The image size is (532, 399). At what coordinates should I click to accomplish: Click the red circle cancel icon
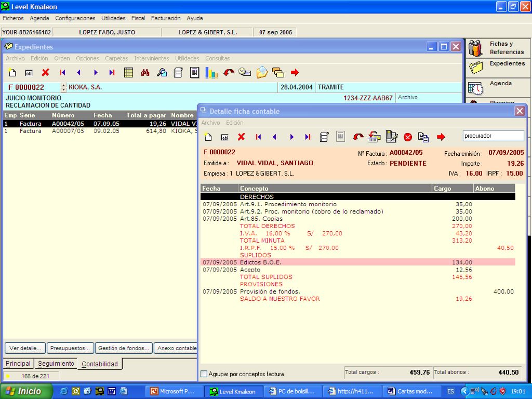click(408, 137)
